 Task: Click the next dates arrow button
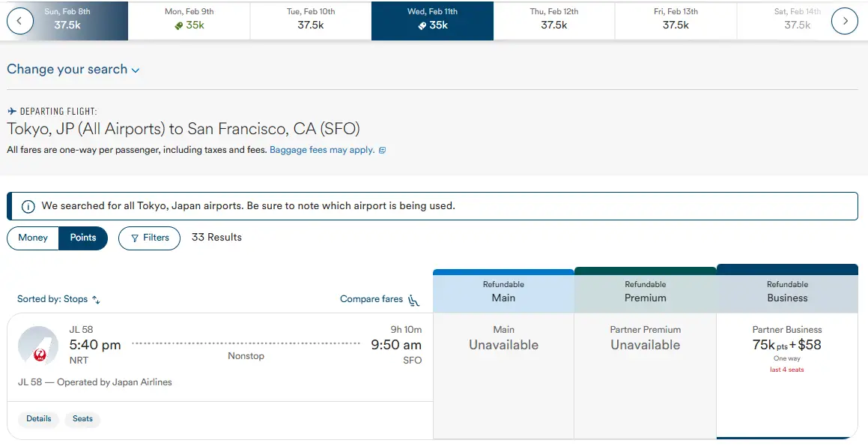tap(844, 21)
